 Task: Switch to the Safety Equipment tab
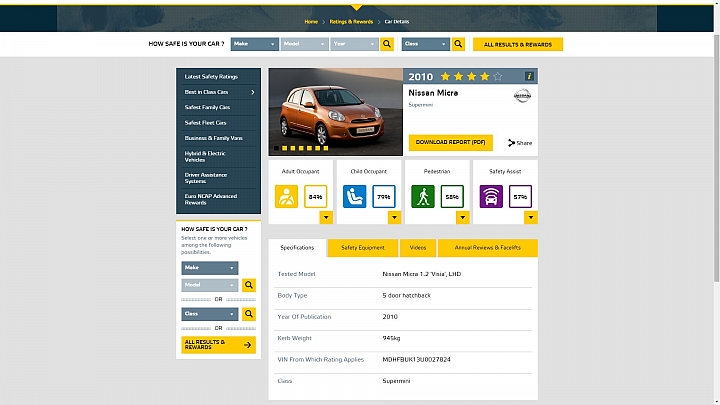[x=363, y=248]
